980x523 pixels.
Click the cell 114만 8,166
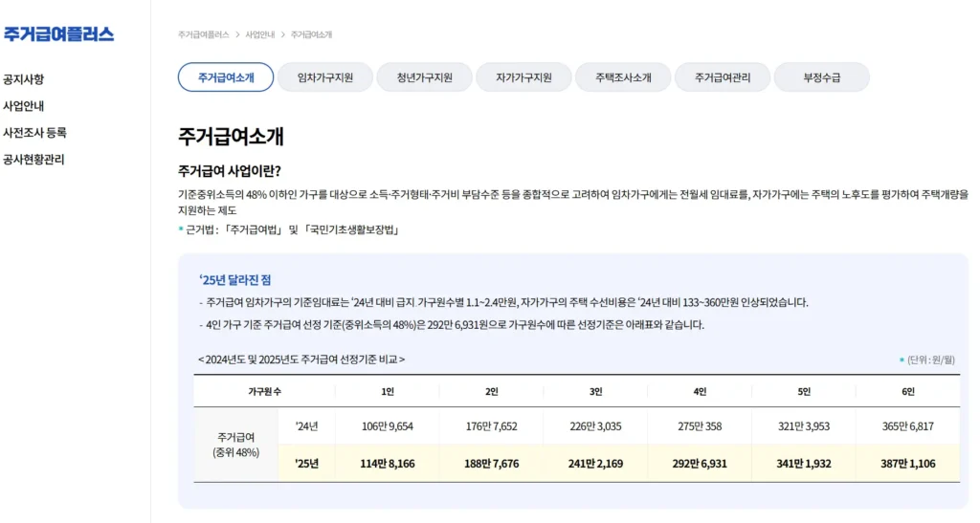[388, 464]
